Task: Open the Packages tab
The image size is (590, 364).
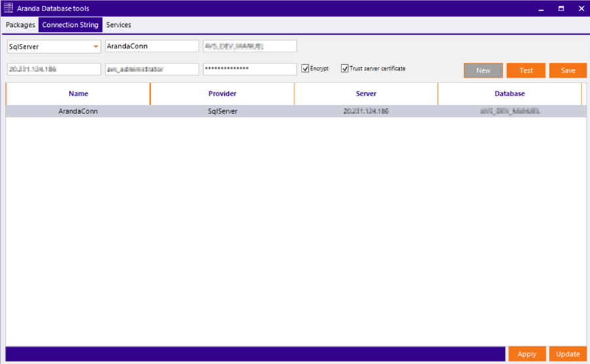Action: (x=20, y=25)
